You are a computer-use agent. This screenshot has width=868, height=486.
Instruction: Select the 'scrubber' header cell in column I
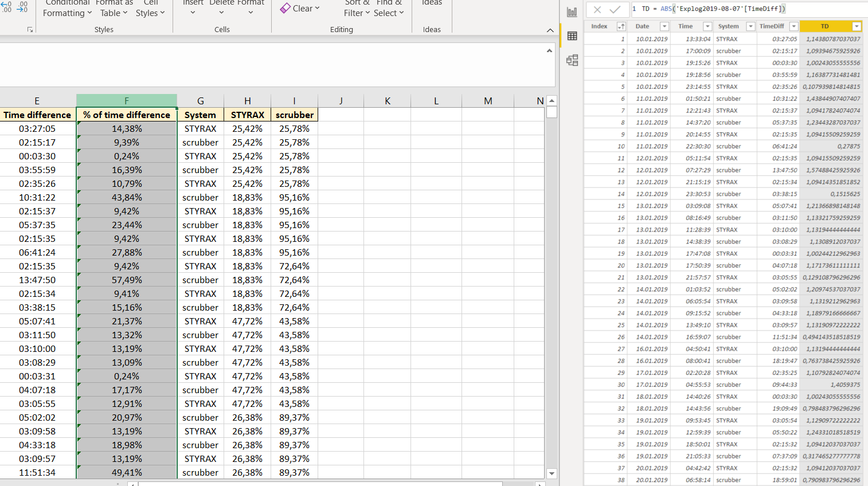295,115
